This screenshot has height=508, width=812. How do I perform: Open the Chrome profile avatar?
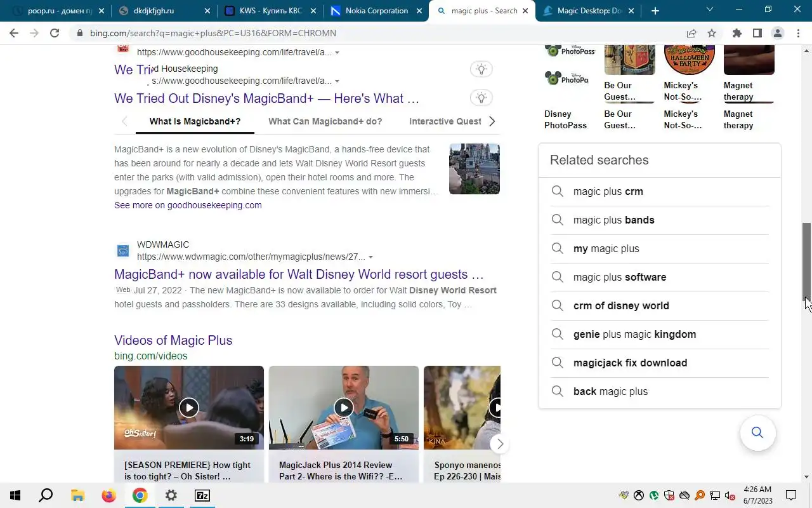coord(777,33)
